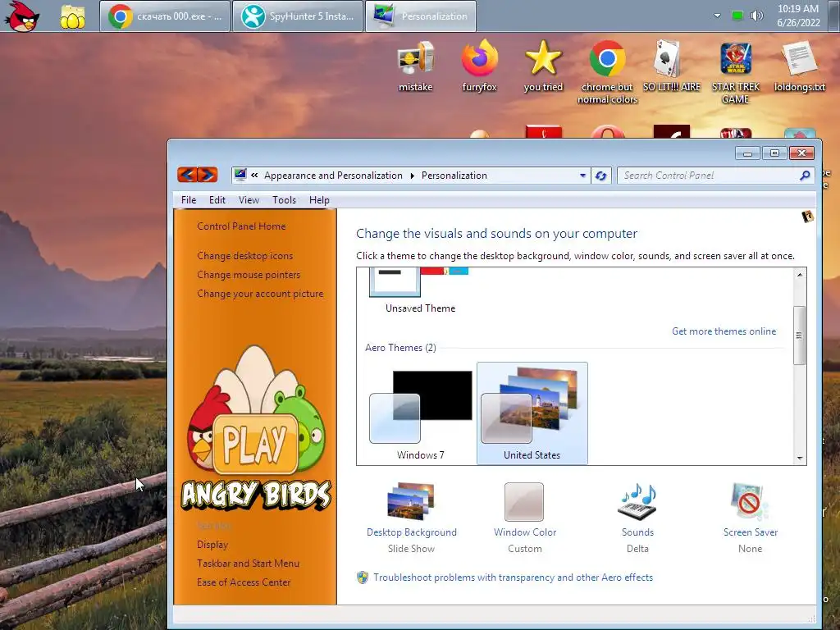Open the 'SO LIT!!! AIRE' solitaire icon

671,67
